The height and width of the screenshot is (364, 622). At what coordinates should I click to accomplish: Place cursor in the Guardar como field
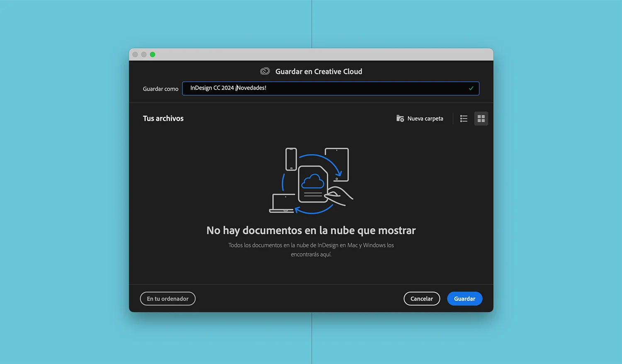(x=330, y=88)
